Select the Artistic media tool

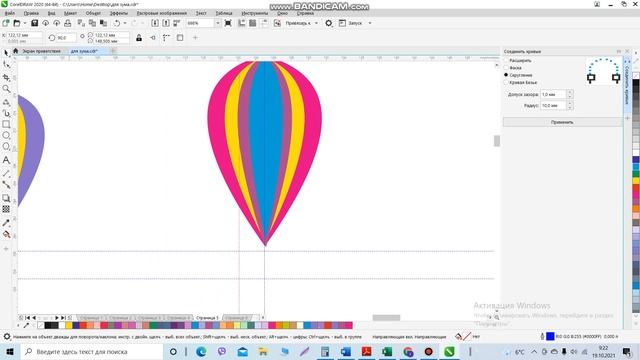[6, 113]
